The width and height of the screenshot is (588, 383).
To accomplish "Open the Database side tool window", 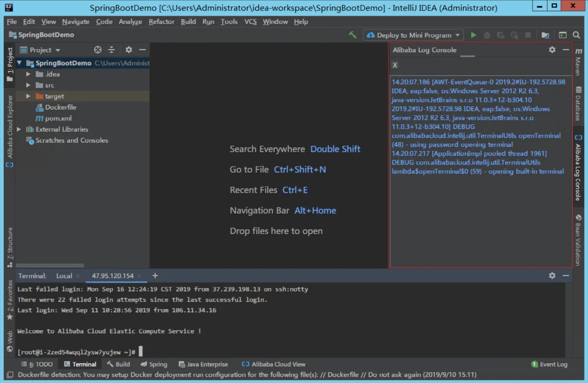I will point(578,104).
